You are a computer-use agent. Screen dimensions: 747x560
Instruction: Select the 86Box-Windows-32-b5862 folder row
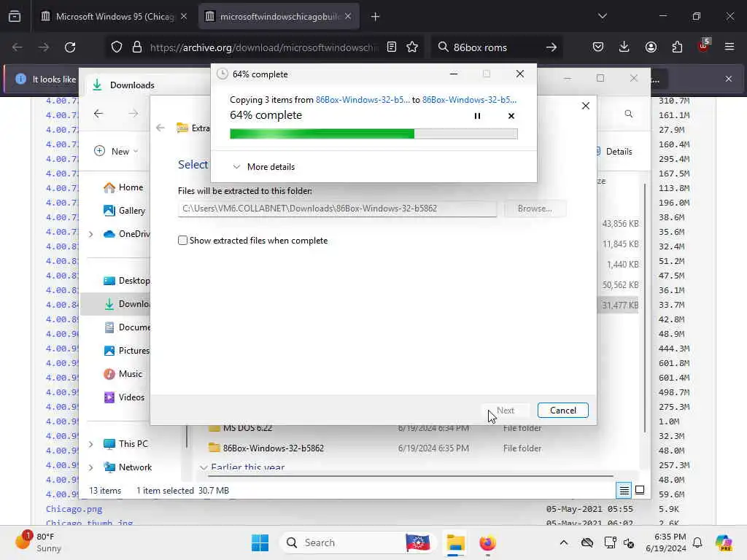[375, 448]
